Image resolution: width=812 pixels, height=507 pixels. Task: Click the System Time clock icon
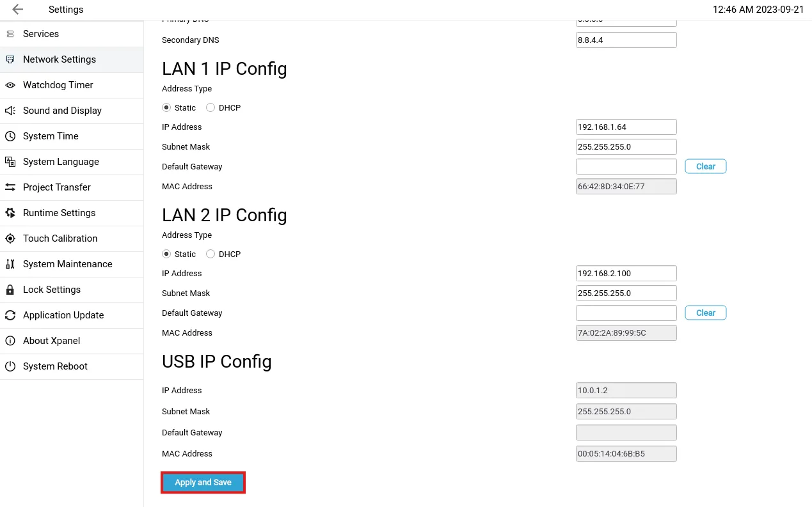click(x=10, y=136)
